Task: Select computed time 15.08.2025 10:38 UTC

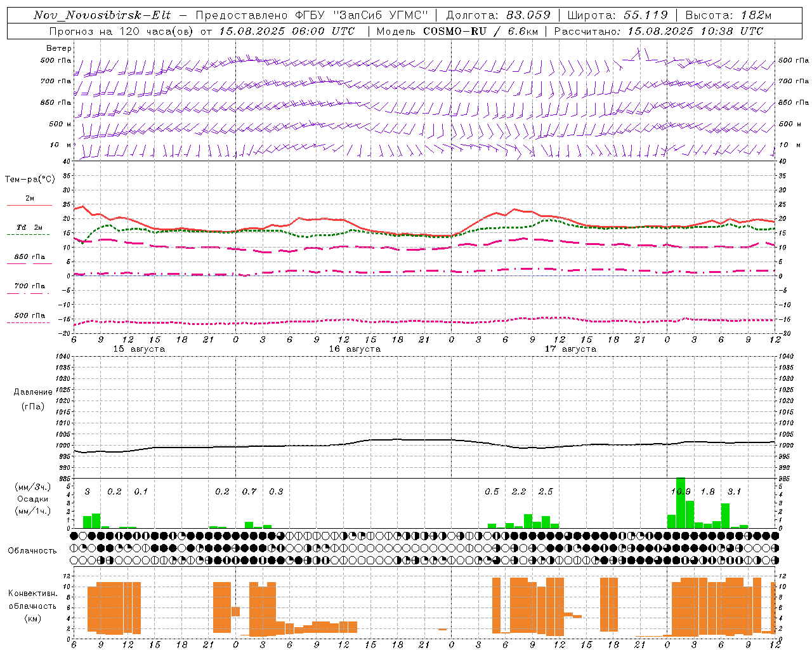Action: tap(695, 31)
